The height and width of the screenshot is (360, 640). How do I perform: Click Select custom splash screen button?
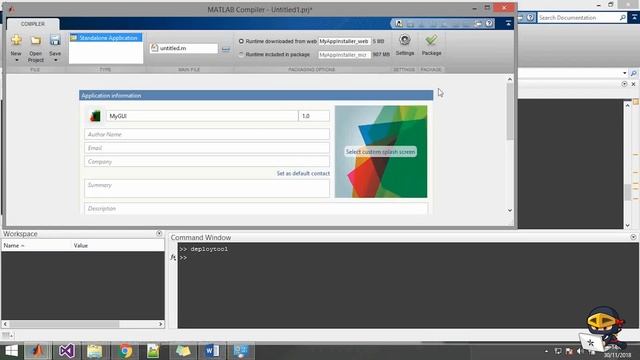[380, 151]
